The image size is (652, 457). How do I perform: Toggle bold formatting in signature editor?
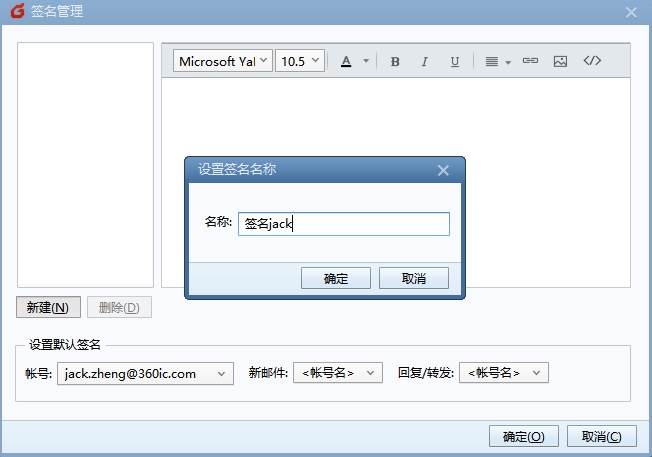(x=395, y=62)
